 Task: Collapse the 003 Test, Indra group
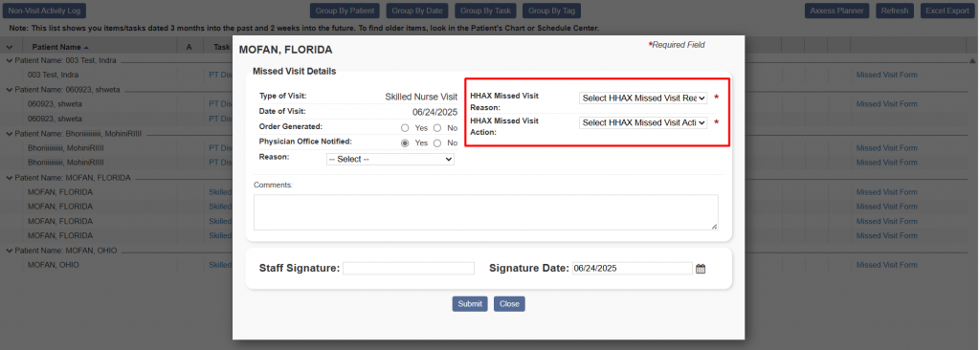tap(10, 60)
